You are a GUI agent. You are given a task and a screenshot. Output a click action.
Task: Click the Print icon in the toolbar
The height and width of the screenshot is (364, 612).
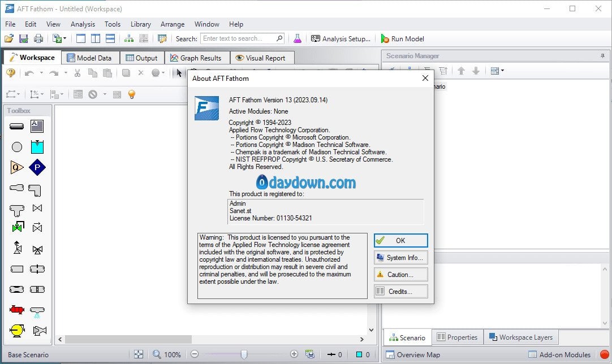click(38, 38)
